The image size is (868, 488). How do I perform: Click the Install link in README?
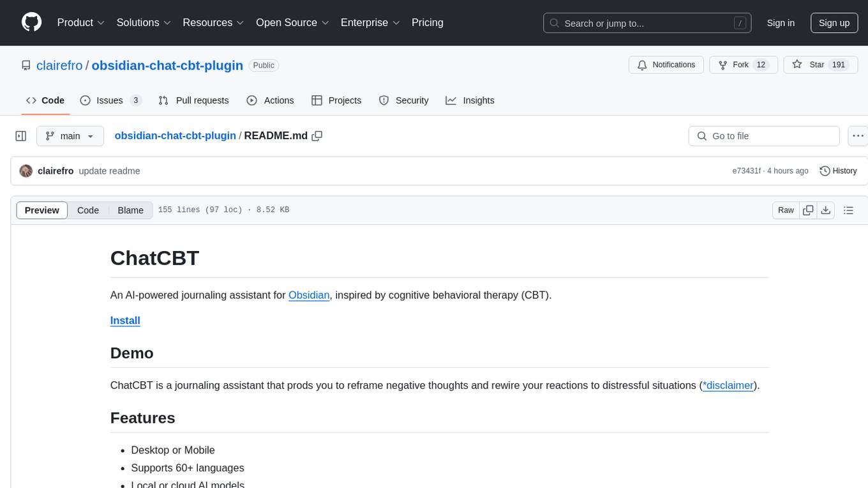(125, 321)
